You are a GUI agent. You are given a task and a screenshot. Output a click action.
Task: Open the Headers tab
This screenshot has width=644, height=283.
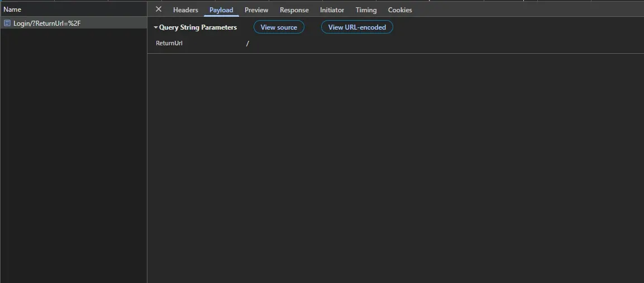click(185, 10)
